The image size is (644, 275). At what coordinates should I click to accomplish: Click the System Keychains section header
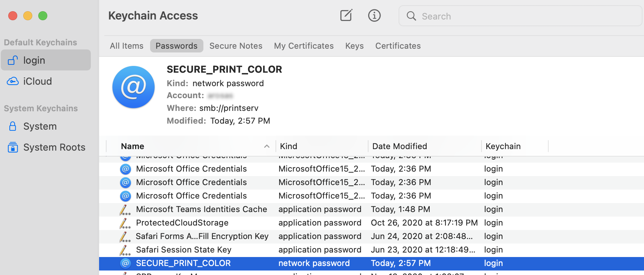[x=41, y=108]
